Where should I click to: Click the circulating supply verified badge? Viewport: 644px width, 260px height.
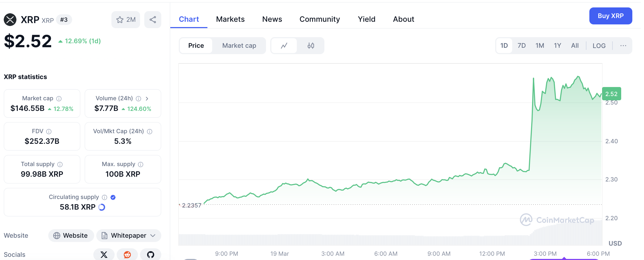pyautogui.click(x=113, y=197)
